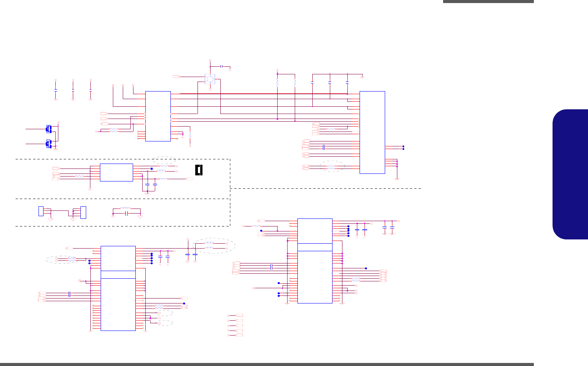
Task: Click the gray header bar at top right
Action: [x=488, y=2]
